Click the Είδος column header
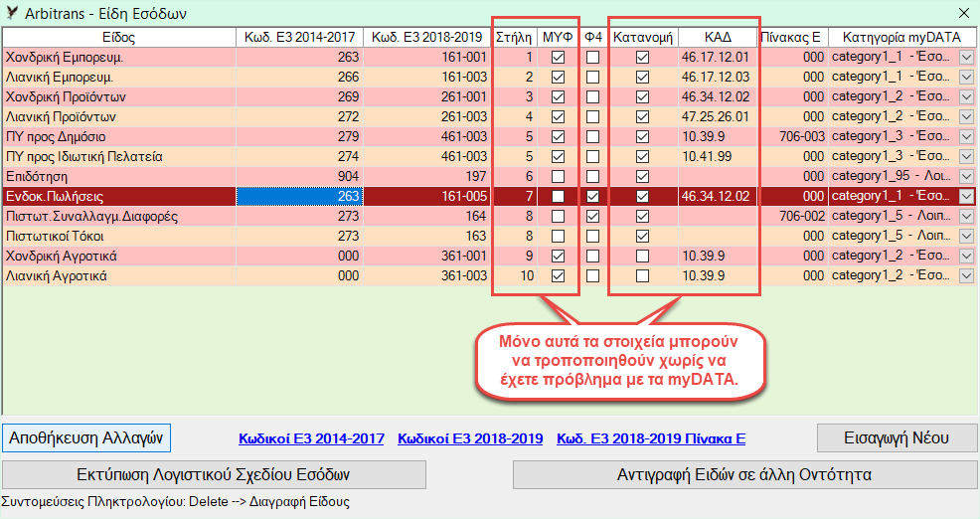 pyautogui.click(x=118, y=37)
